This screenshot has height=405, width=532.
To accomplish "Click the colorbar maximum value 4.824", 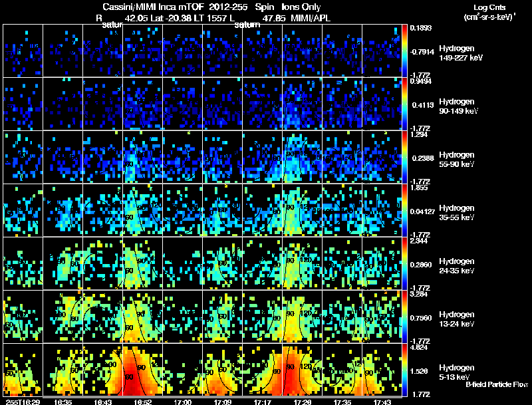I will click(419, 347).
